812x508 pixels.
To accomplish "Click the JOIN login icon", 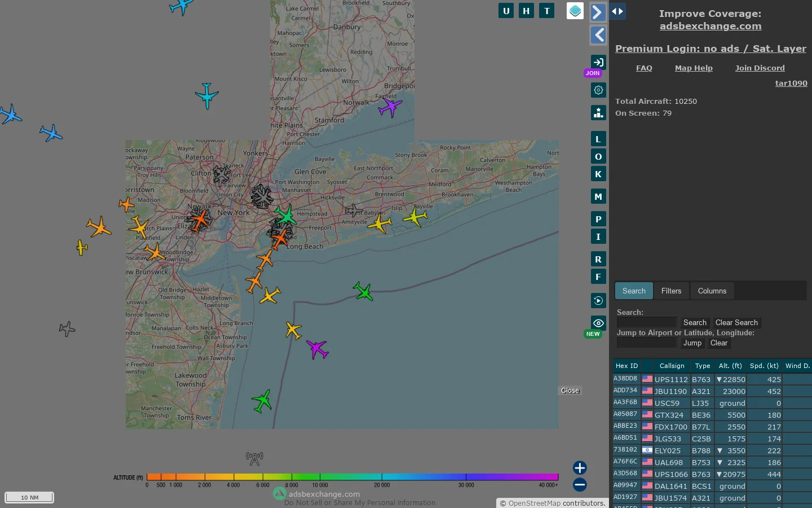I will click(598, 62).
